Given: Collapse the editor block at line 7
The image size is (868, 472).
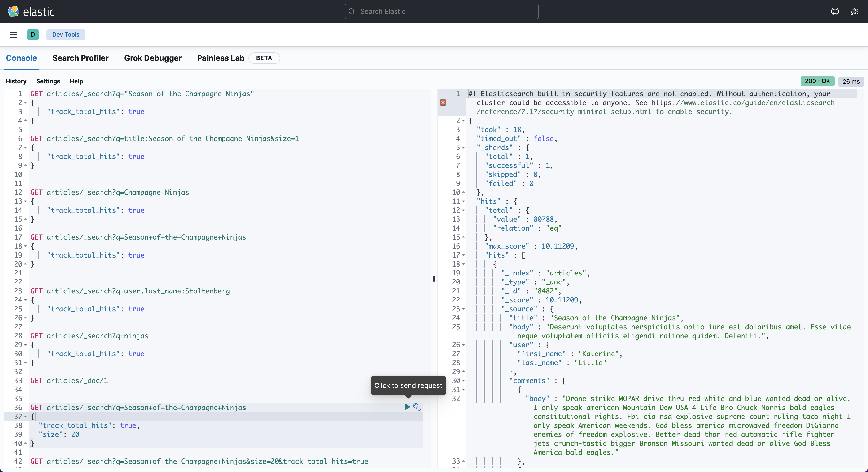Looking at the screenshot, I should pos(26,148).
